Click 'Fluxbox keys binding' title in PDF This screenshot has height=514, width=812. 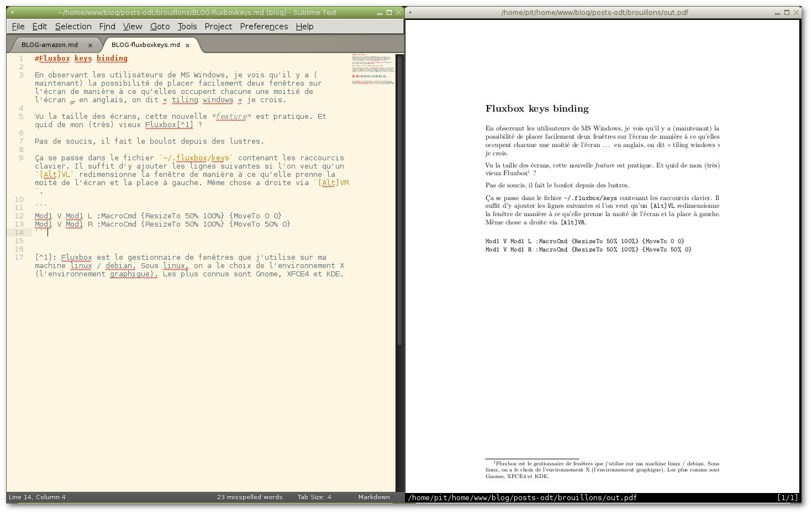537,109
